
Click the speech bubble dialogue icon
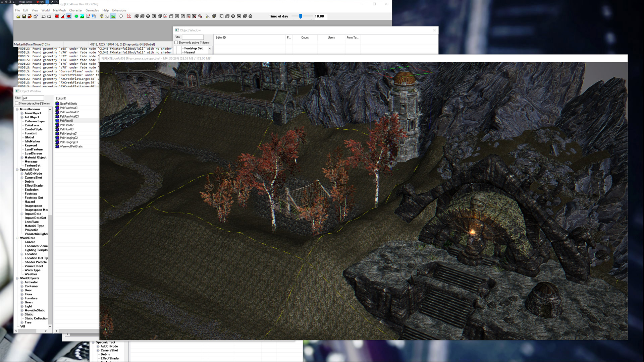pos(121,16)
